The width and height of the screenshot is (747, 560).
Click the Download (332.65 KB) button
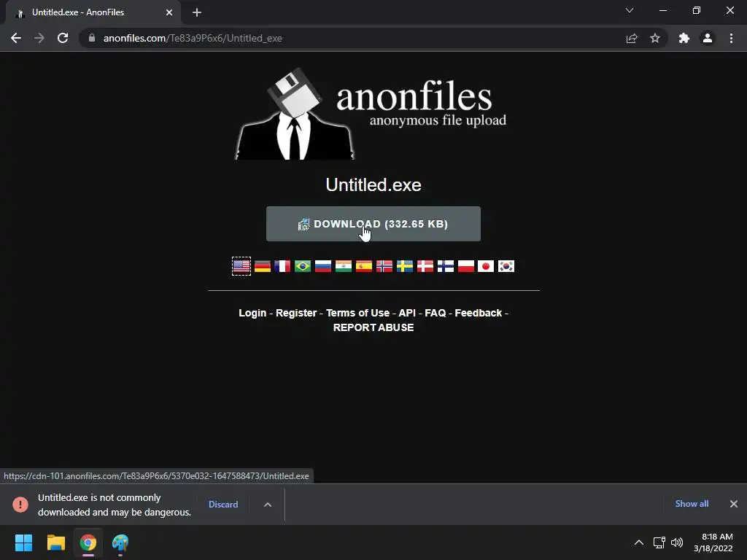(x=373, y=224)
